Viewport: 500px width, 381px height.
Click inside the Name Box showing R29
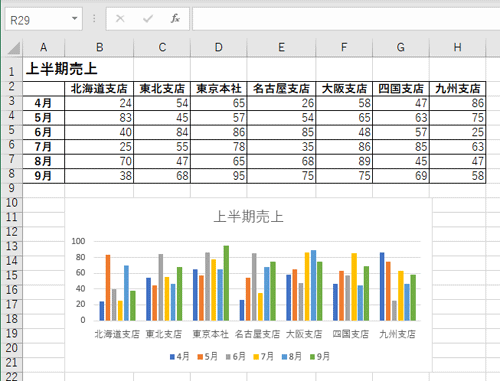coord(38,20)
